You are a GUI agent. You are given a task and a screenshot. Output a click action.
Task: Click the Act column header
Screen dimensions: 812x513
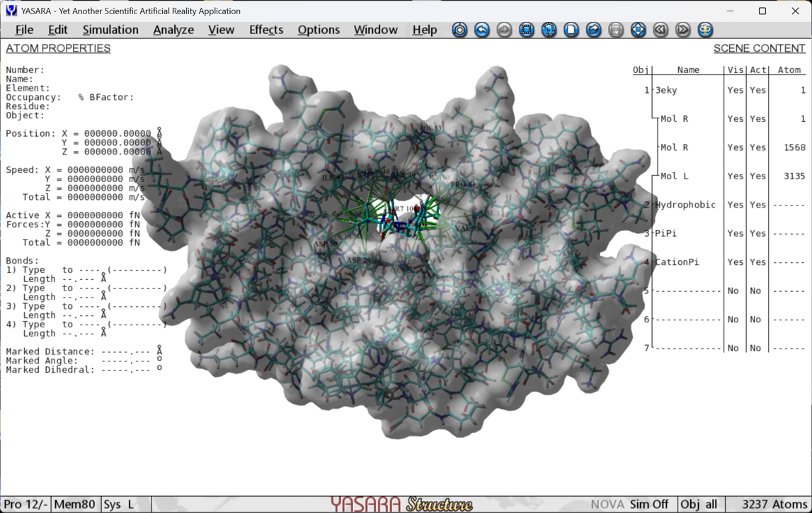click(758, 70)
